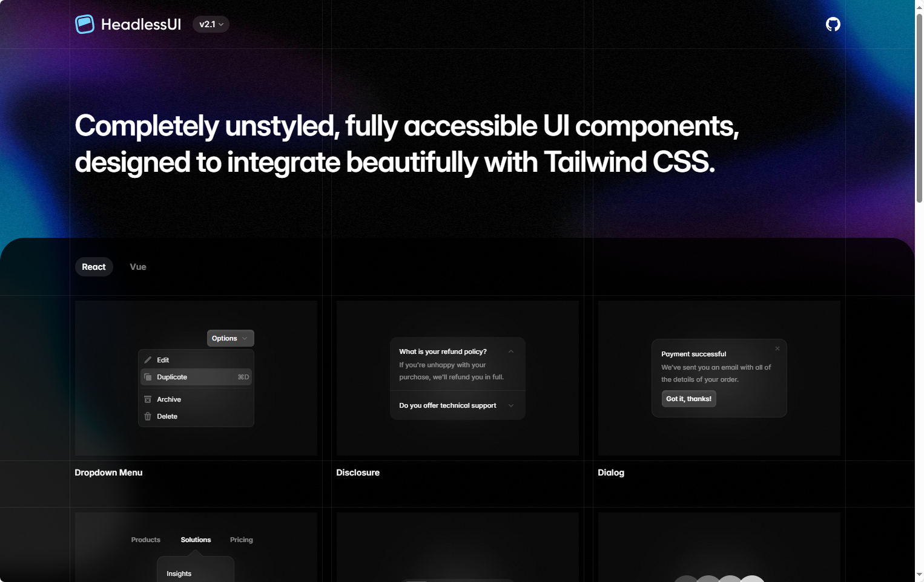Select the Products popover tab
The image size is (924, 582).
point(146,540)
